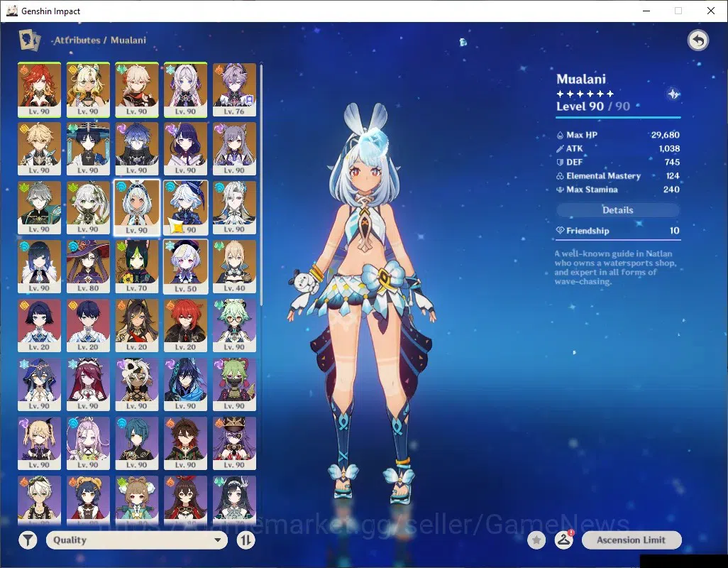Mark Mualani as favorite with star icon
Image resolution: width=728 pixels, height=568 pixels.
click(x=536, y=540)
